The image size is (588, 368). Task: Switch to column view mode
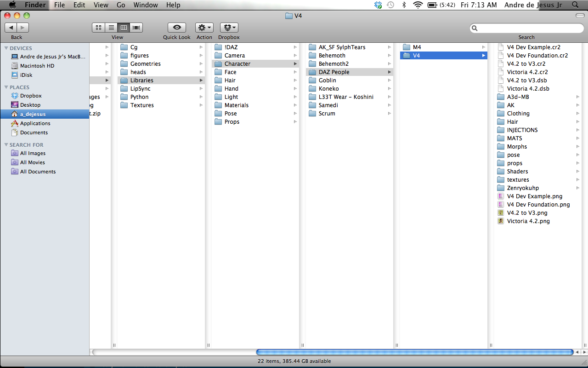(x=124, y=28)
